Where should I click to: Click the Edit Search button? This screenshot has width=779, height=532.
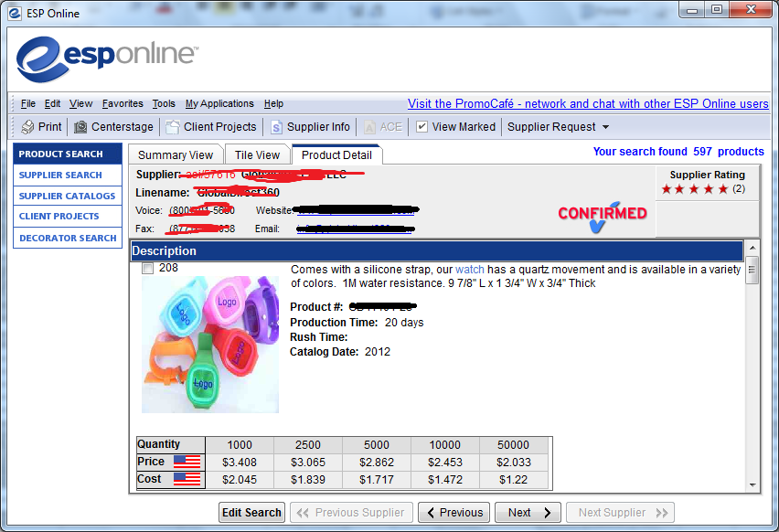pyautogui.click(x=251, y=512)
